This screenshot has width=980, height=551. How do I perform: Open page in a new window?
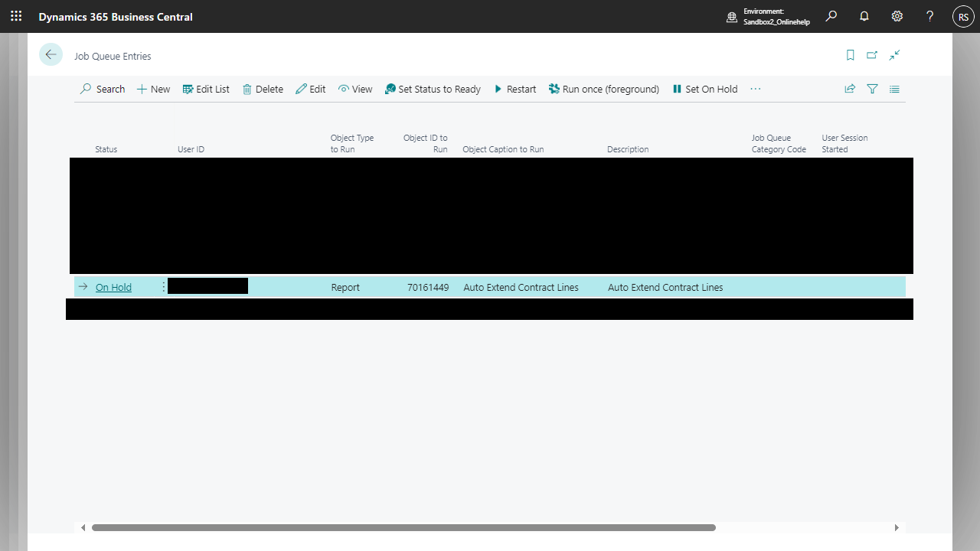point(872,55)
